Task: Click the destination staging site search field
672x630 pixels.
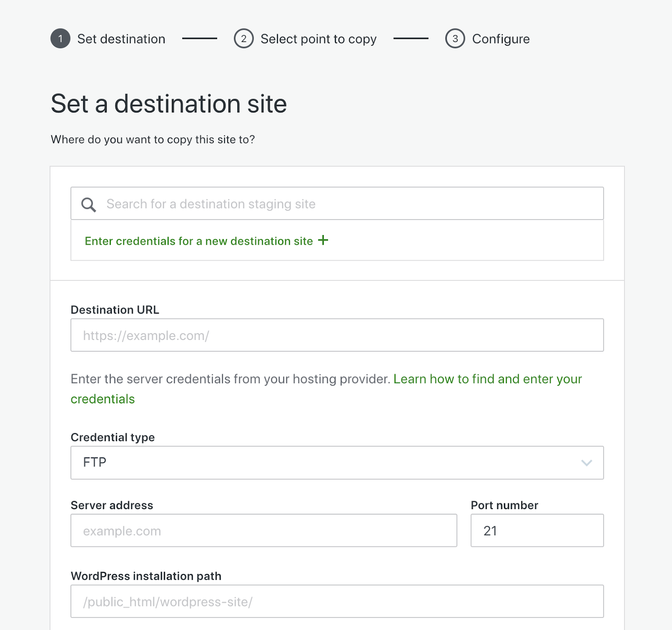Action: [x=294, y=204]
